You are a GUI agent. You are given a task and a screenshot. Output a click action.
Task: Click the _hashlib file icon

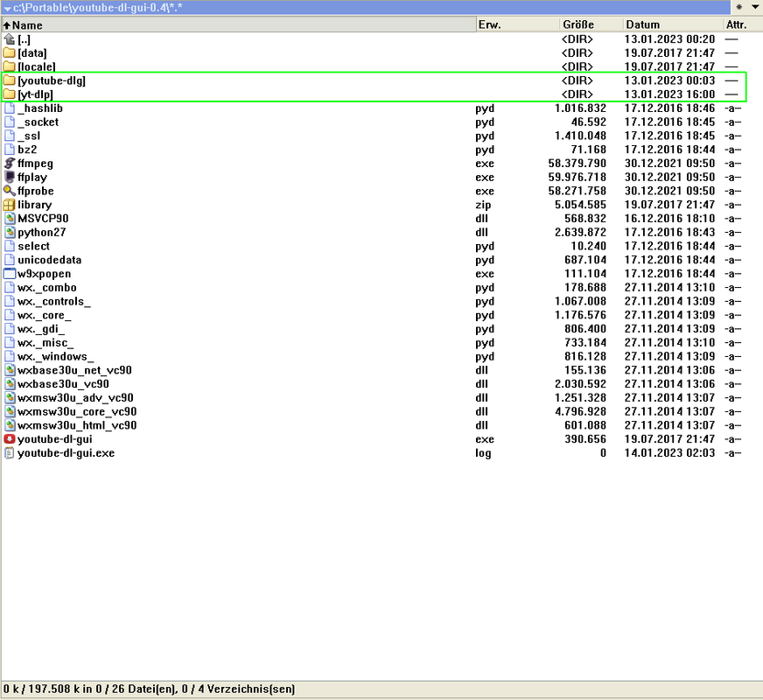[10, 108]
